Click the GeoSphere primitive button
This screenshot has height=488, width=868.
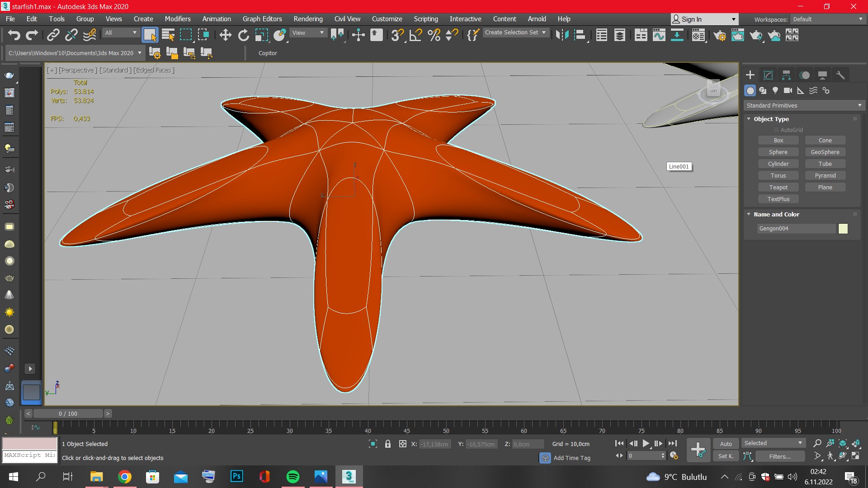tap(825, 152)
